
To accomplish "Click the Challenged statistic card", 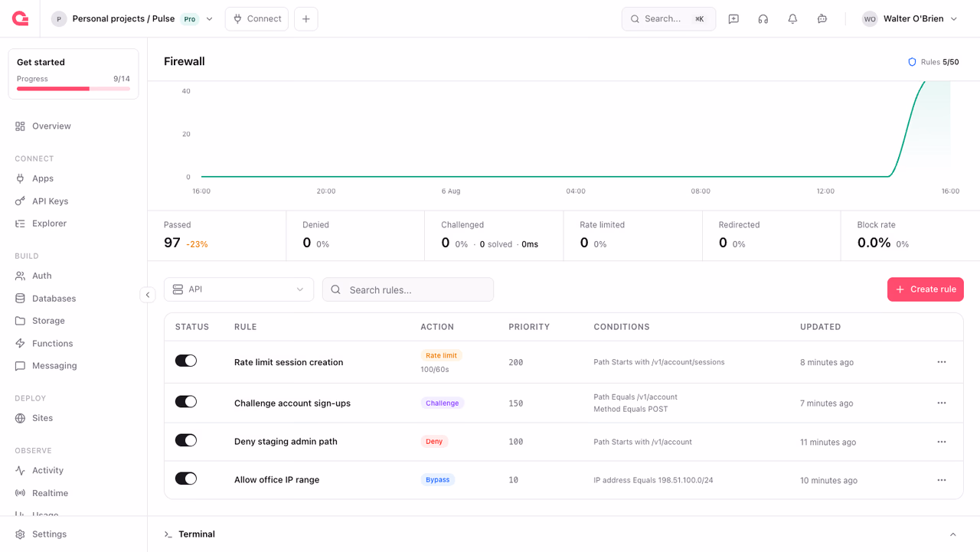I will (494, 236).
